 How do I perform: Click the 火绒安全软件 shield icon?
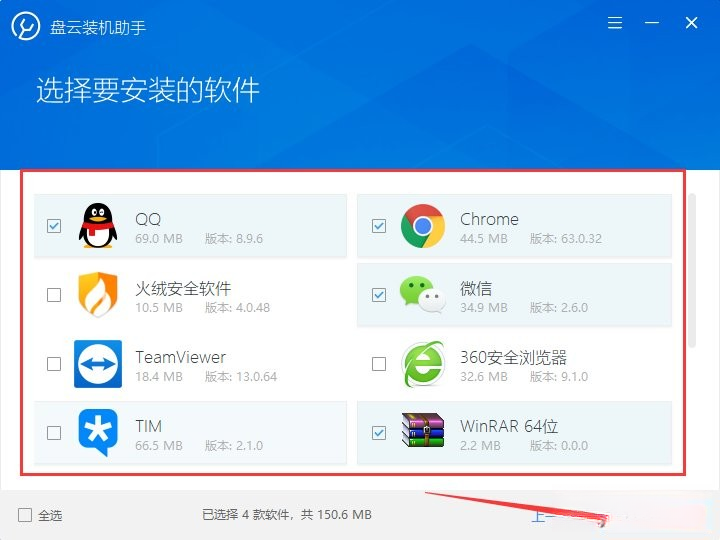(98, 295)
